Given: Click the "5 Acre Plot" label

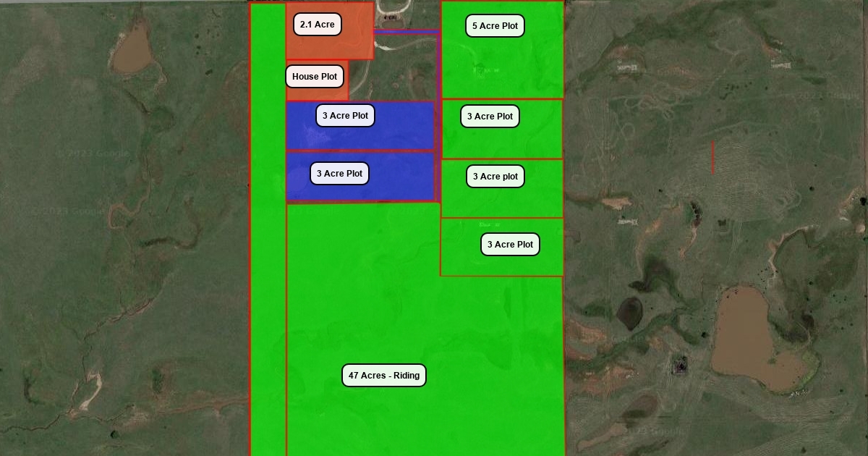Looking at the screenshot, I should 495,26.
